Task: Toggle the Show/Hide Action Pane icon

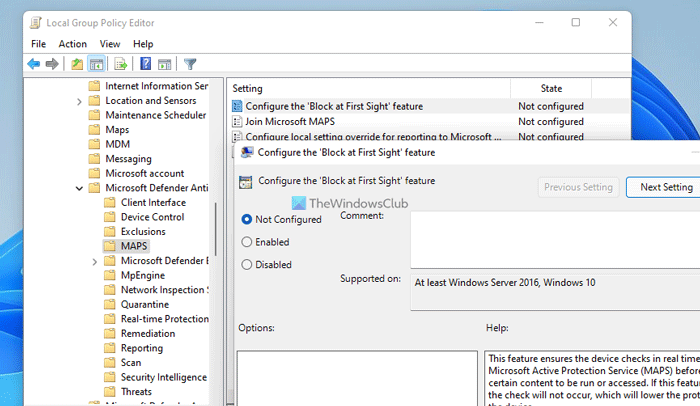Action: coord(165,64)
